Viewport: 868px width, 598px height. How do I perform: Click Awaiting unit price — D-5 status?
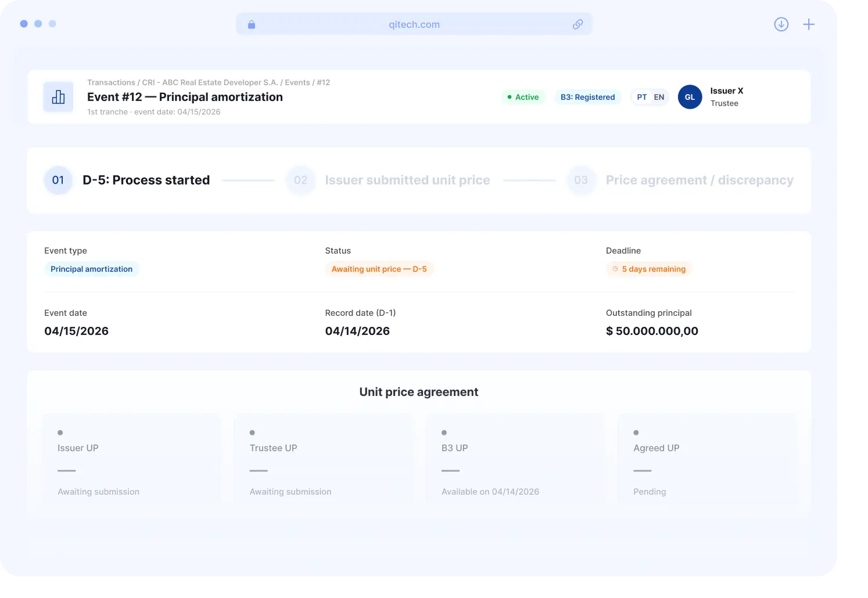(379, 269)
